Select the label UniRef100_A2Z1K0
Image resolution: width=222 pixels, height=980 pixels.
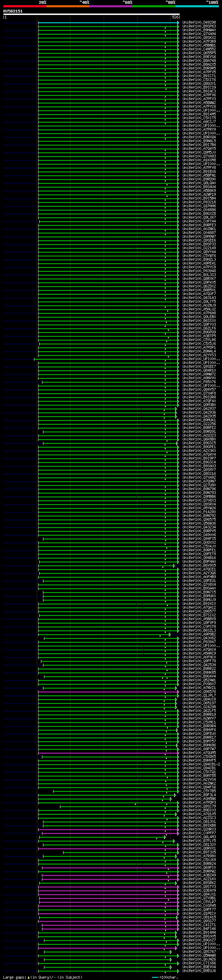pyautogui.click(x=199, y=879)
